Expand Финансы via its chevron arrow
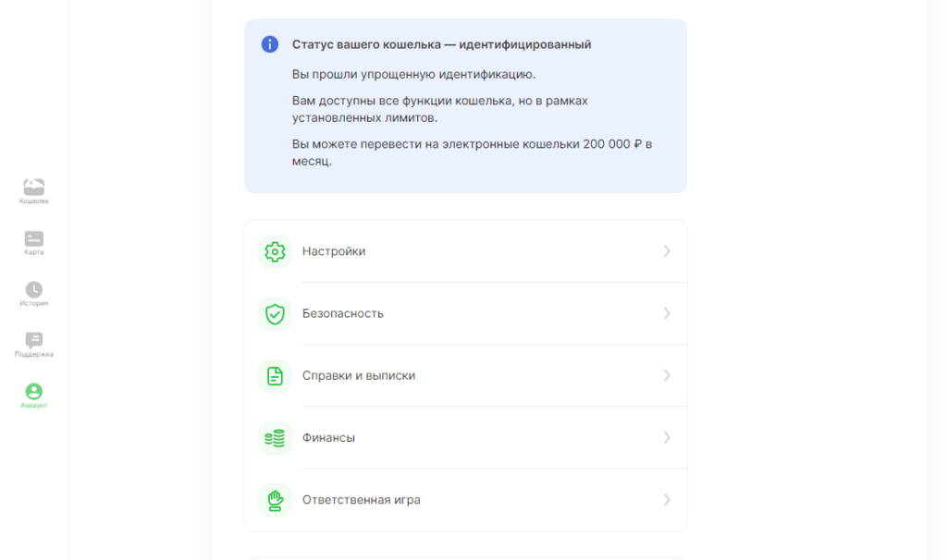 pyautogui.click(x=667, y=437)
